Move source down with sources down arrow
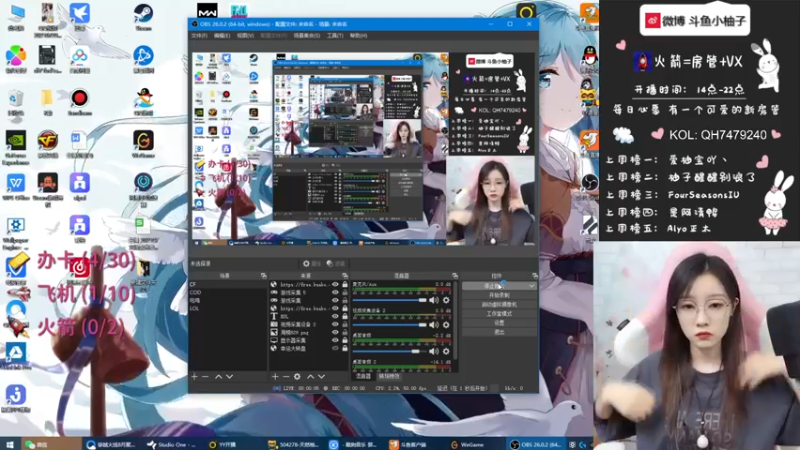800x450 pixels. (321, 377)
